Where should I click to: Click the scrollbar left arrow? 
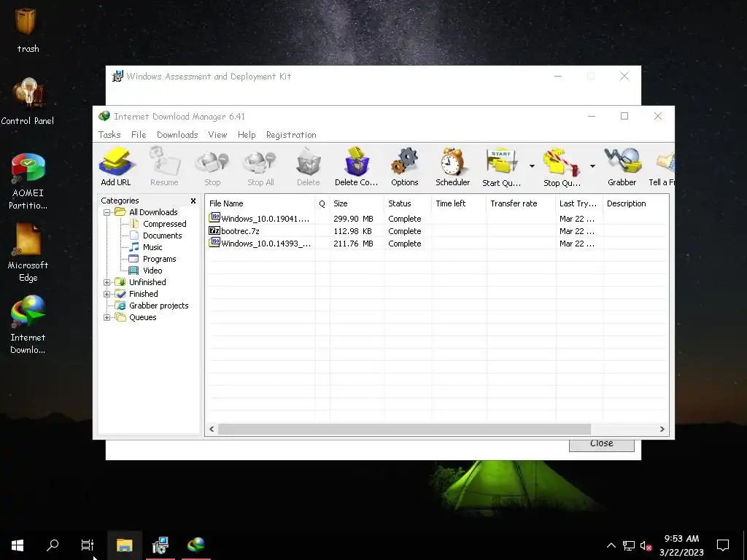pyautogui.click(x=212, y=429)
